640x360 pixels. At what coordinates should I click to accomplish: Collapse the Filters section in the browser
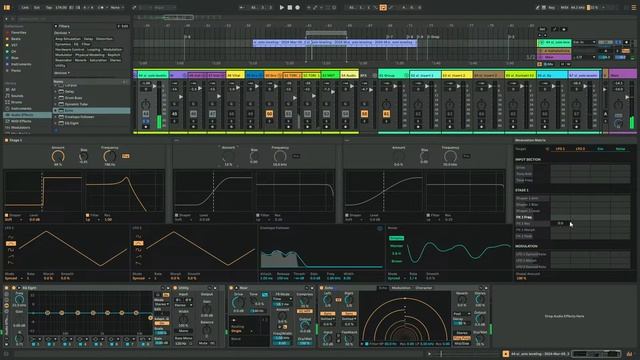(56, 26)
